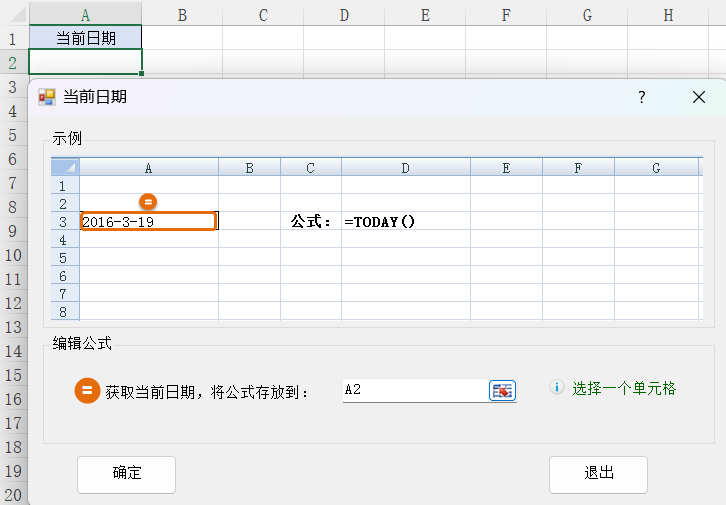Screen dimensions: 726x505
Task: Click the select-all corner of the example grid
Action: click(x=65, y=168)
